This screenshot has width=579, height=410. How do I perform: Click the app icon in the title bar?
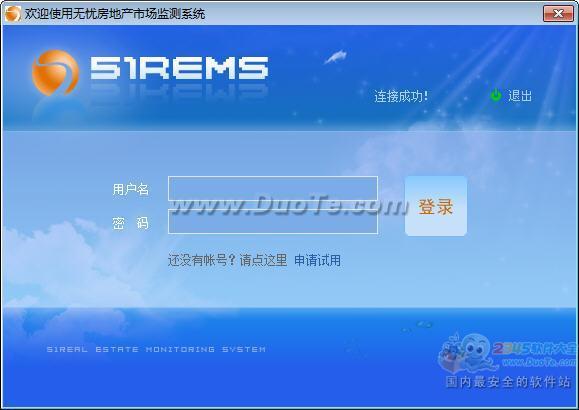(x=13, y=14)
